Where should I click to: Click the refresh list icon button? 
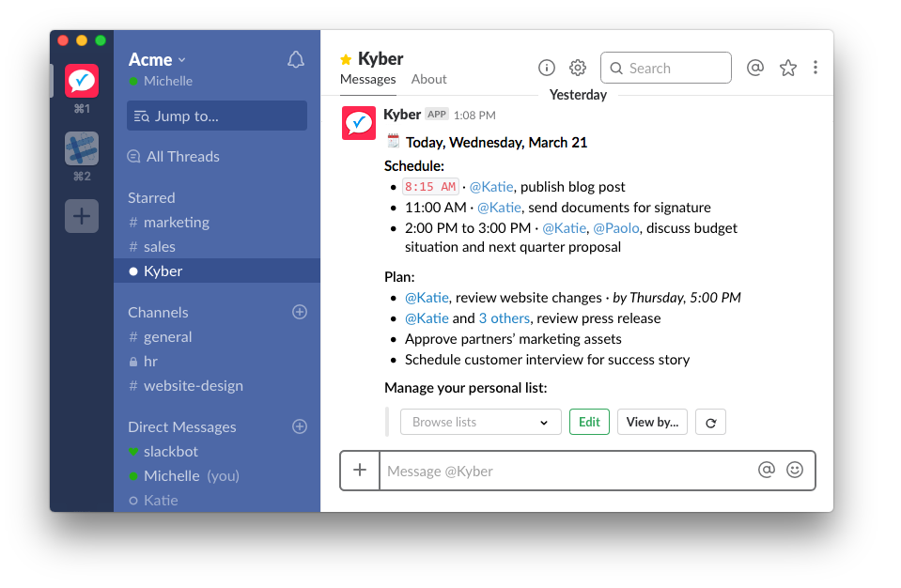pyautogui.click(x=711, y=422)
